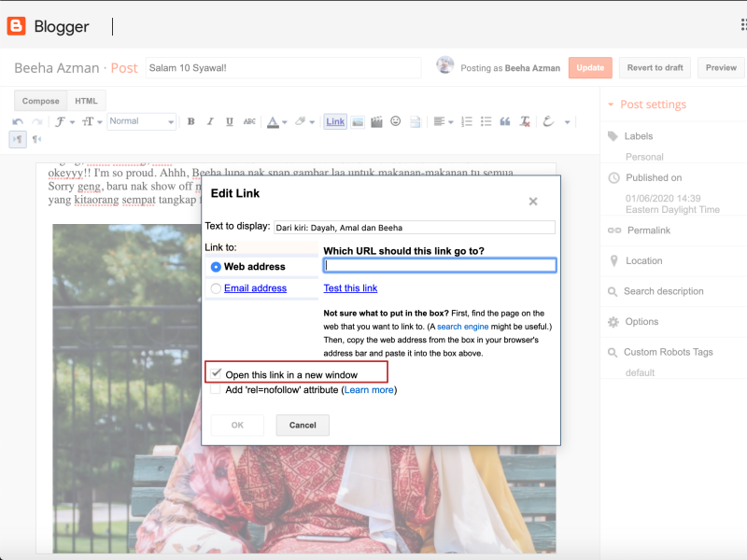Click the Remove Formatting eraser icon
This screenshot has width=747, height=560.
pos(525,121)
